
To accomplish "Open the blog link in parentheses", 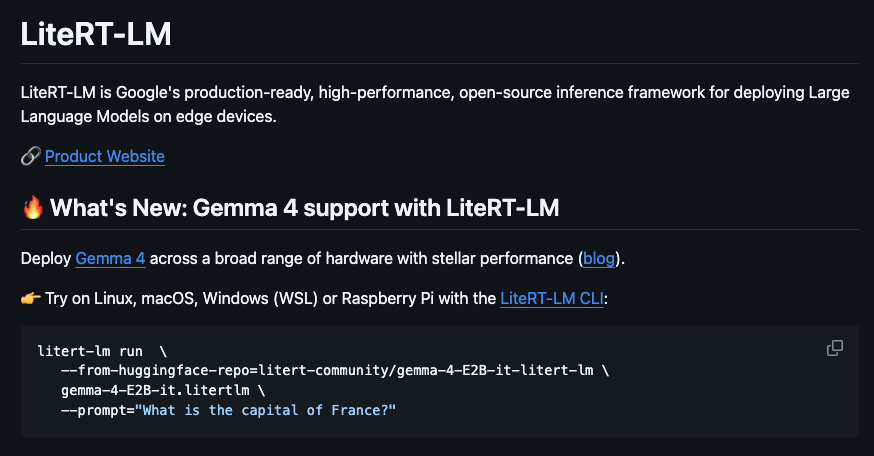I will (599, 259).
